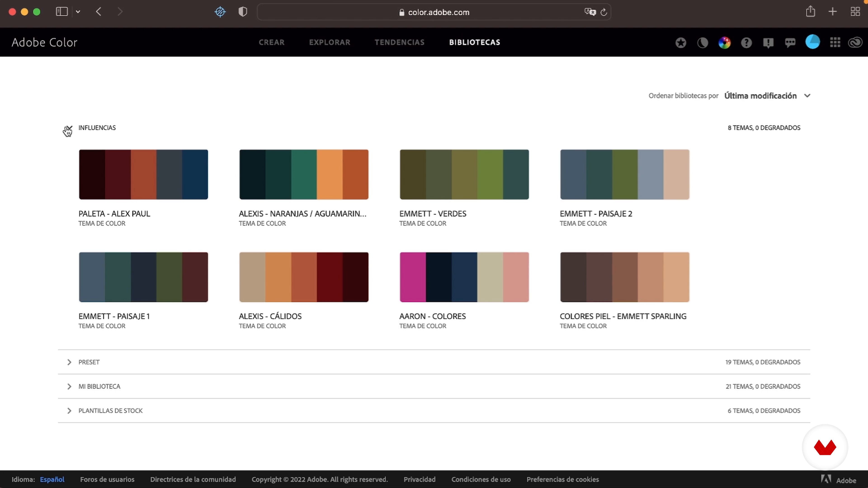Open the Share menu icon

click(810, 12)
